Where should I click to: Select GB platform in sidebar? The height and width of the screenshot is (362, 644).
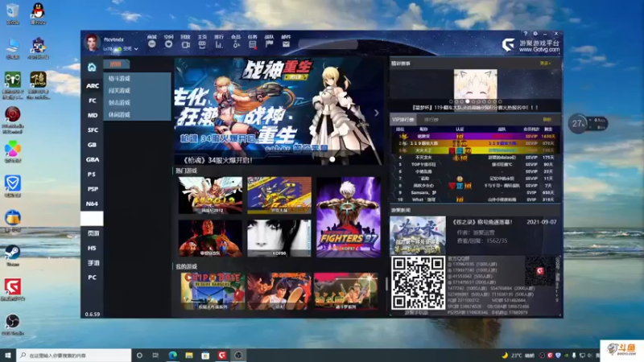point(93,145)
